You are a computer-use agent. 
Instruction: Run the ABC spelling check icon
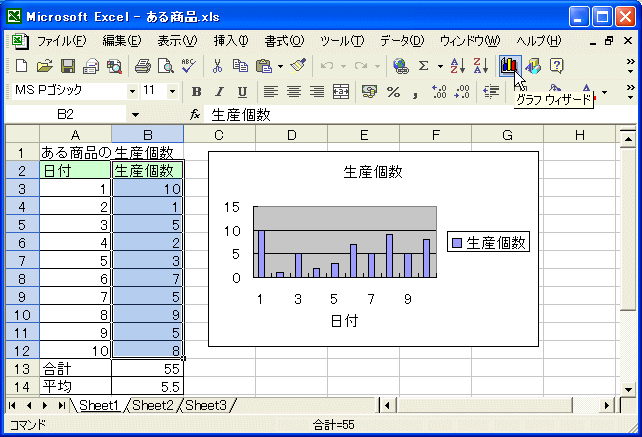coord(188,66)
